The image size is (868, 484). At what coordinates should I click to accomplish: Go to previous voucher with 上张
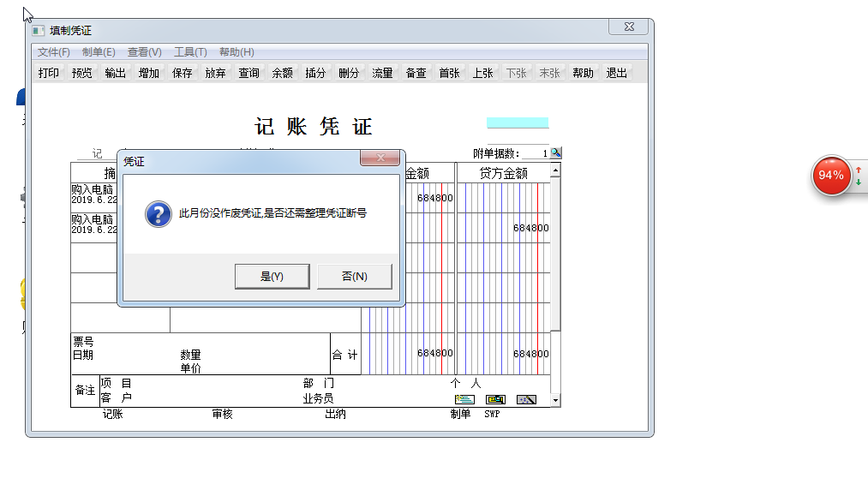[x=482, y=73]
